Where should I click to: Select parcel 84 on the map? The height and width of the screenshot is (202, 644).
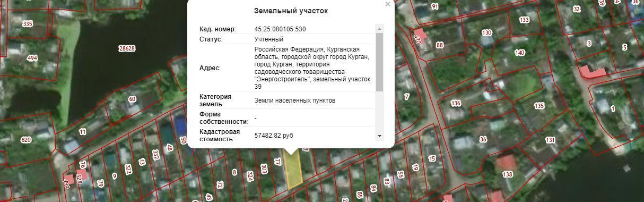click(373, 188)
